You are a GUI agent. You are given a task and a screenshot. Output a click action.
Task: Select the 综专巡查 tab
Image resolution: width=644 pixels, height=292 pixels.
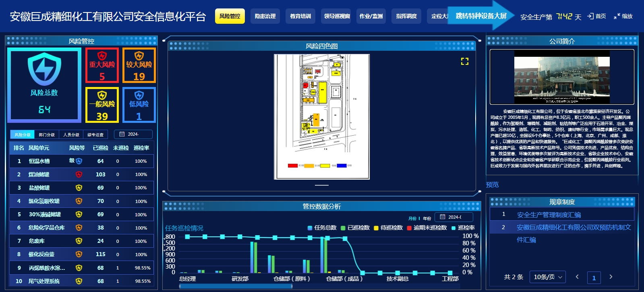point(95,135)
